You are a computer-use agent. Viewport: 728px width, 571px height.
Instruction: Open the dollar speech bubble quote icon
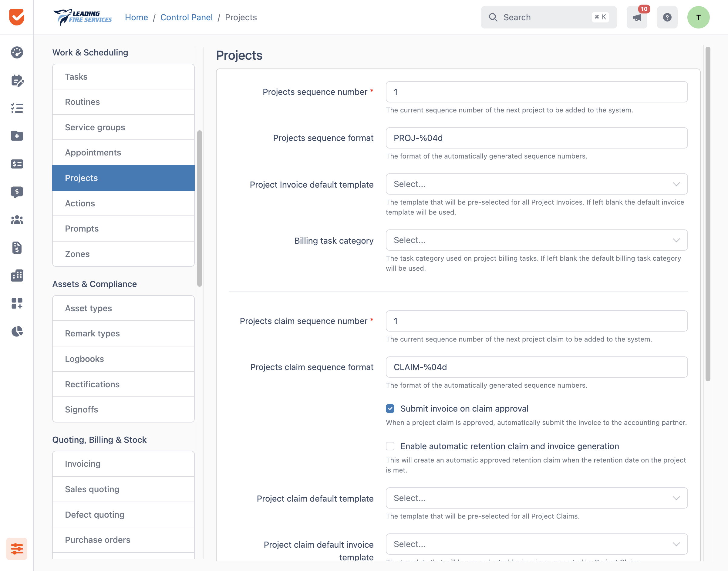pyautogui.click(x=17, y=192)
